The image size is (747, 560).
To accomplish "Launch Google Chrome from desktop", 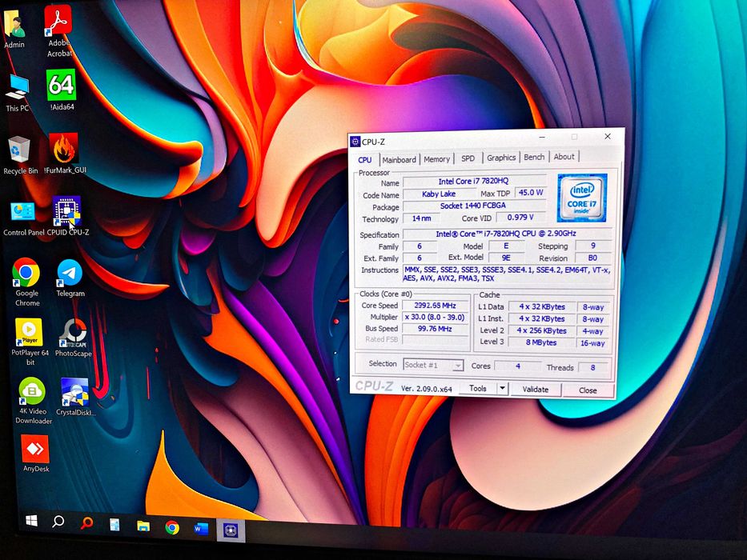I will pos(26,282).
